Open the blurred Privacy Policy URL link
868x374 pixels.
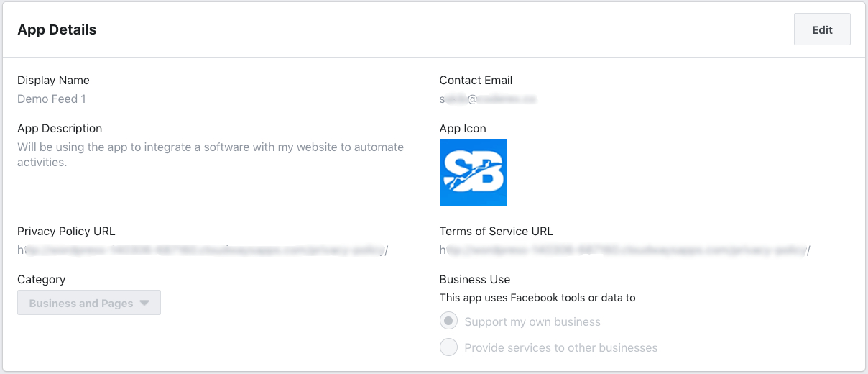point(203,250)
